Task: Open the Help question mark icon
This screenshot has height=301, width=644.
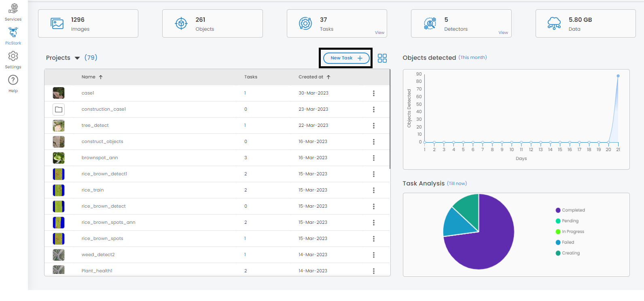Action: [x=13, y=80]
